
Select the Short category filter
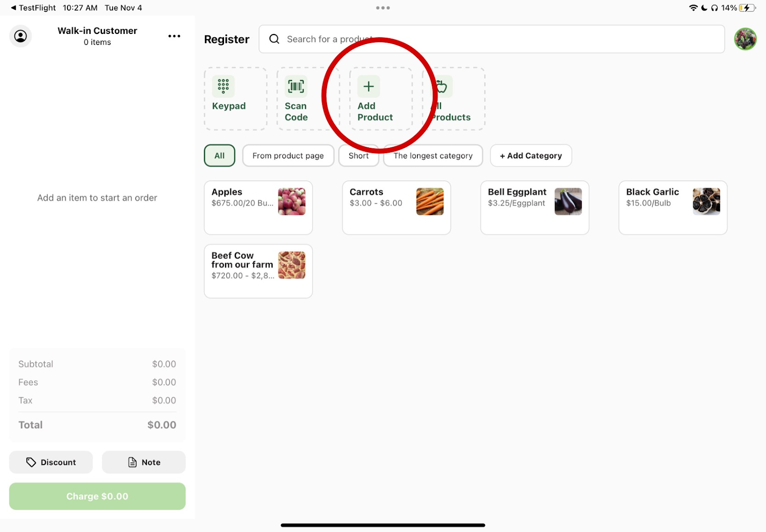point(358,156)
